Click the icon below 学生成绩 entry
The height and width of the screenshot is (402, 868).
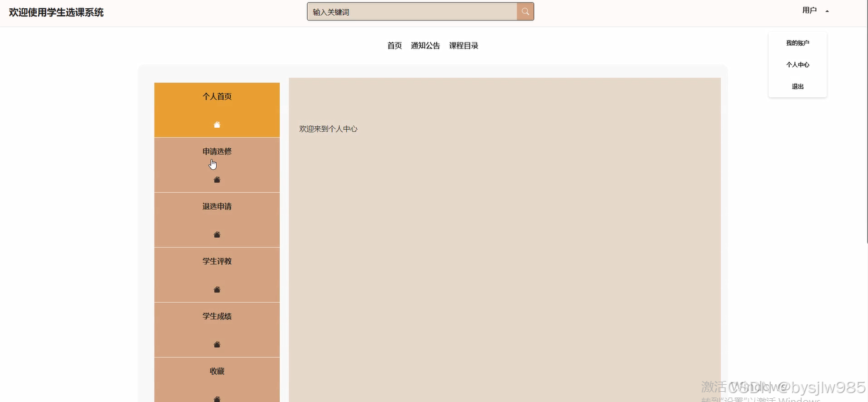click(216, 344)
